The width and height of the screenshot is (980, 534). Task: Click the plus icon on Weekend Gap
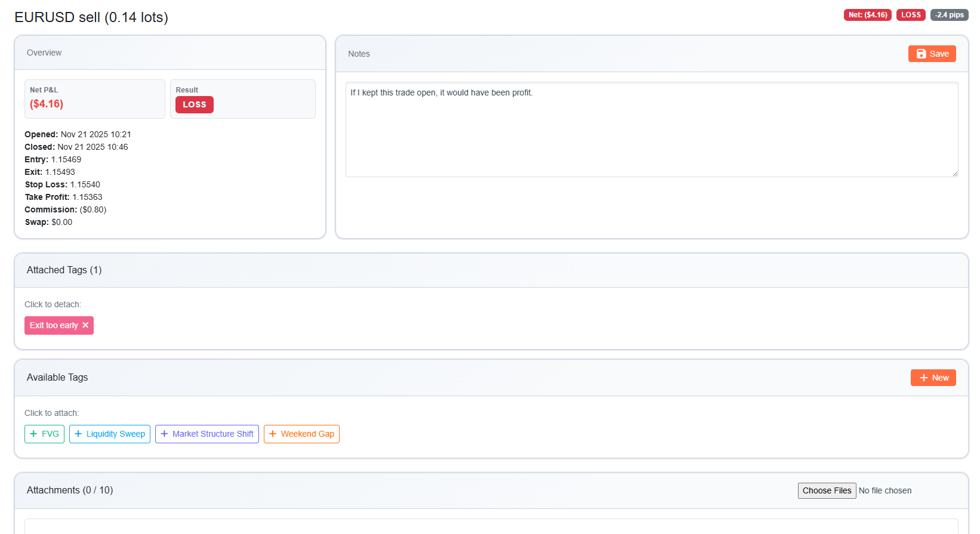pos(273,434)
